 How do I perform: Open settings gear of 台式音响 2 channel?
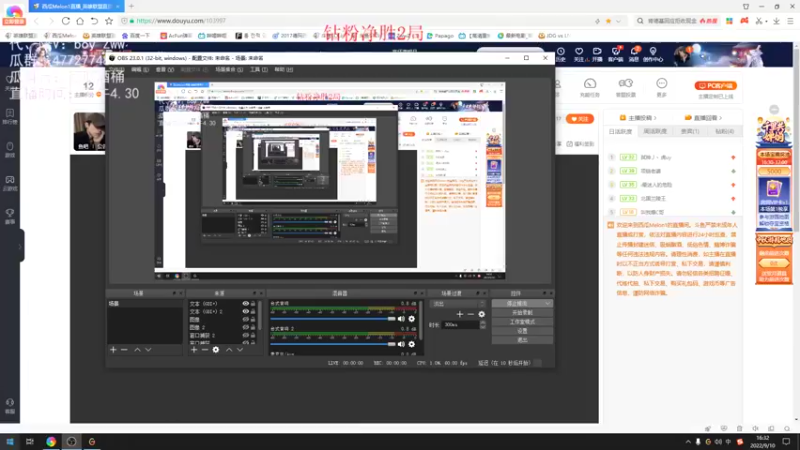coord(412,344)
